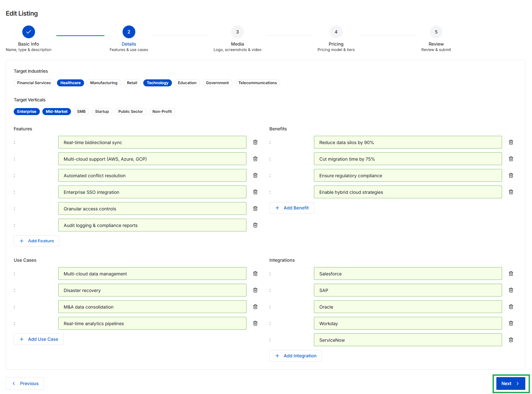532x394 pixels.
Task: Click the completed Basic Info step checkmark
Action: point(29,32)
